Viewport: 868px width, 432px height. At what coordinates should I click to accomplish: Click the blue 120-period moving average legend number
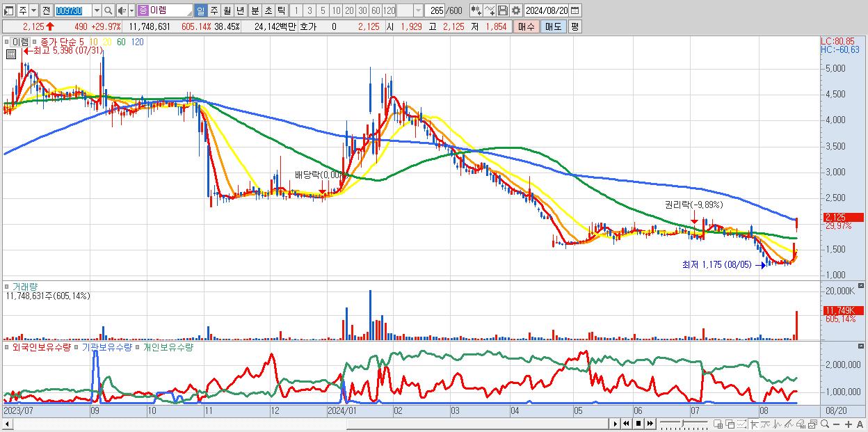click(137, 42)
